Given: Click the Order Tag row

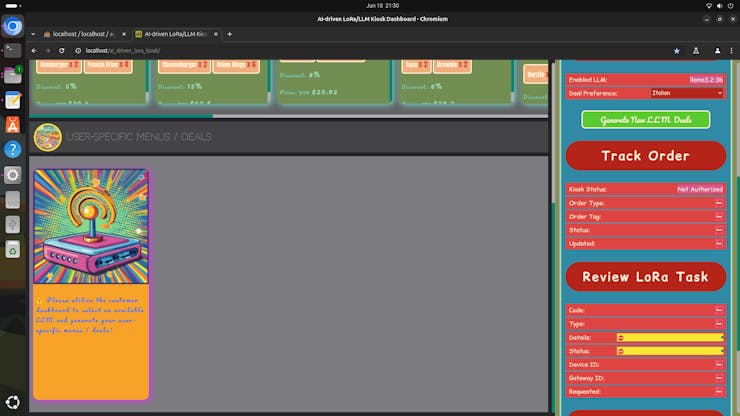Looking at the screenshot, I should (x=646, y=217).
